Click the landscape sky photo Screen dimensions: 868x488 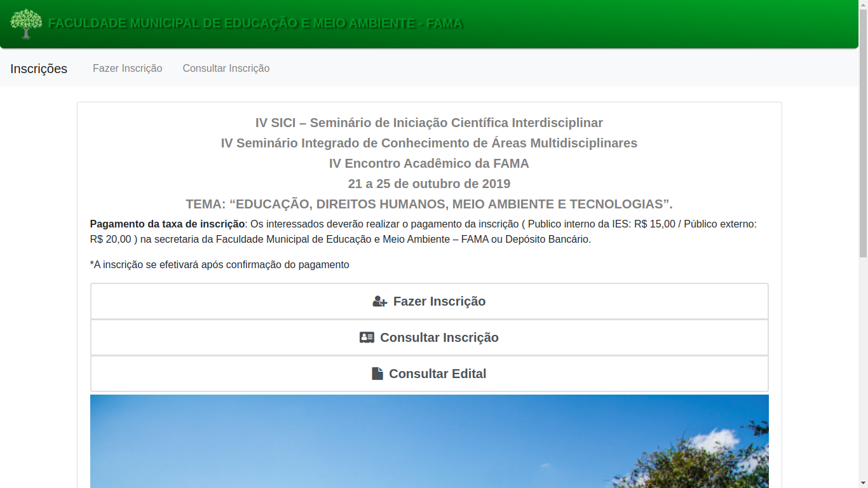click(x=381, y=445)
